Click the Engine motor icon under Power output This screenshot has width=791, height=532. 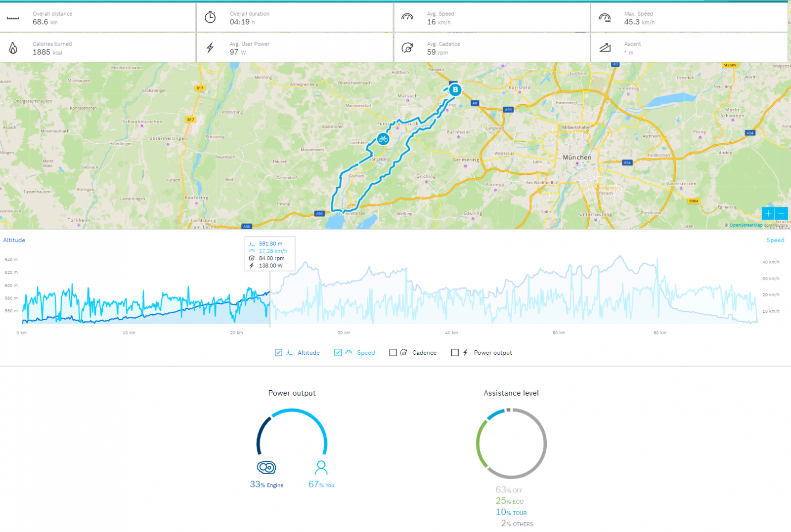(266, 467)
